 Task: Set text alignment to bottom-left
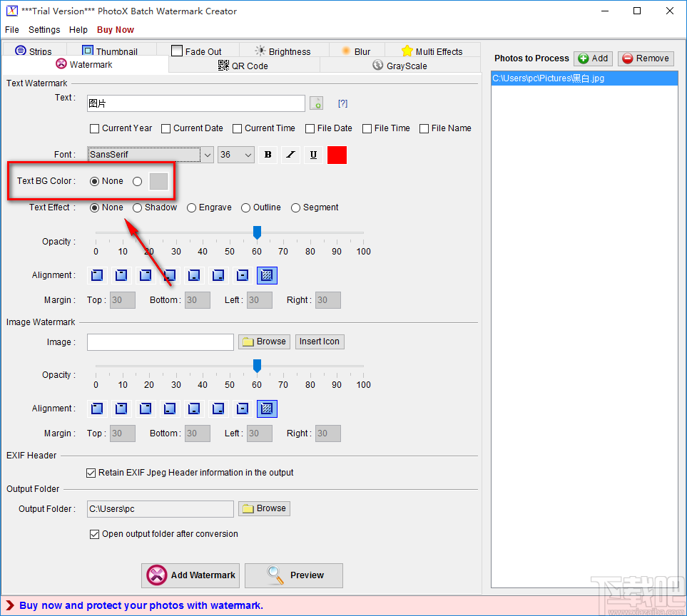click(x=170, y=275)
